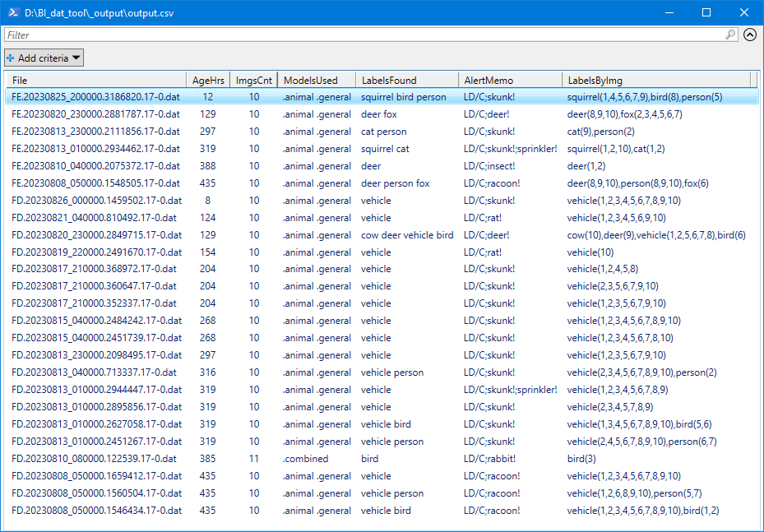764x532 pixels.
Task: Select row FD.20230826_000000.1459502.17-0.dat
Action: click(382, 201)
